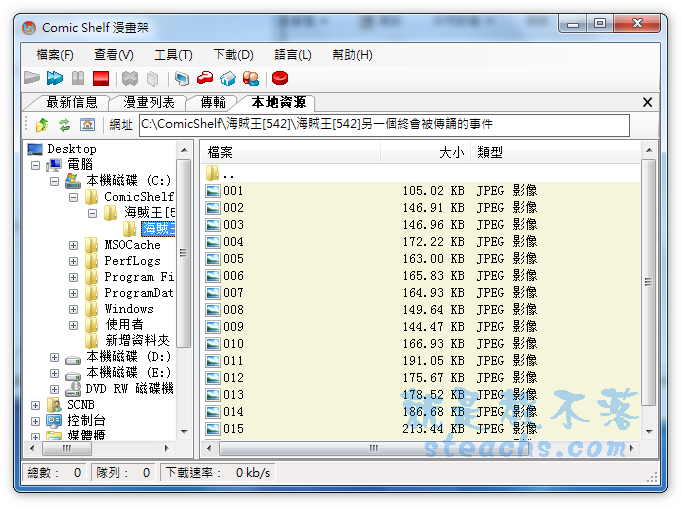Open the 幫助(H) menu

pyautogui.click(x=352, y=55)
